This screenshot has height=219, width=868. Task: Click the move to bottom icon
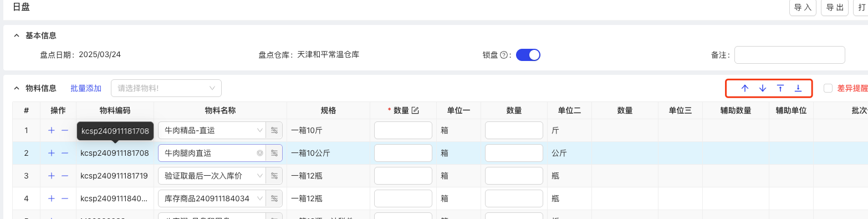tap(798, 88)
